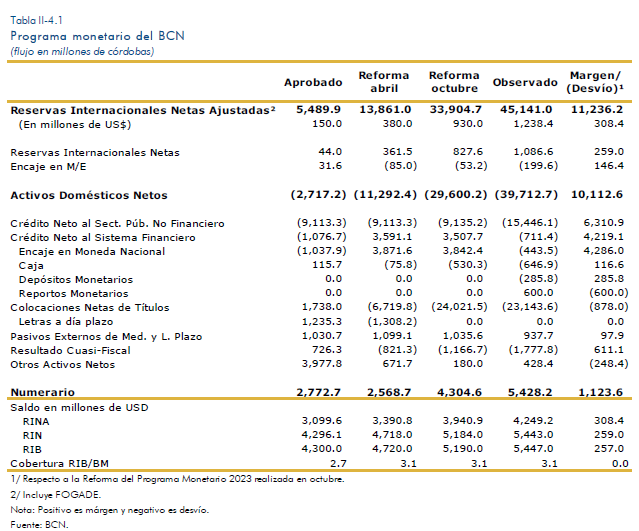This screenshot has width=639, height=531.
Task: Click footnote '2/ Incluye FOGADE.'
Action: point(55,495)
